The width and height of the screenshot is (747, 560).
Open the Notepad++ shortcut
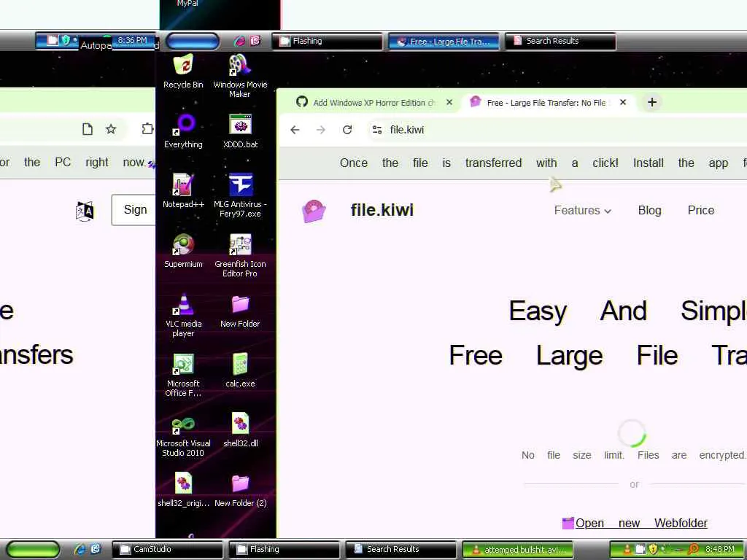coord(183,191)
